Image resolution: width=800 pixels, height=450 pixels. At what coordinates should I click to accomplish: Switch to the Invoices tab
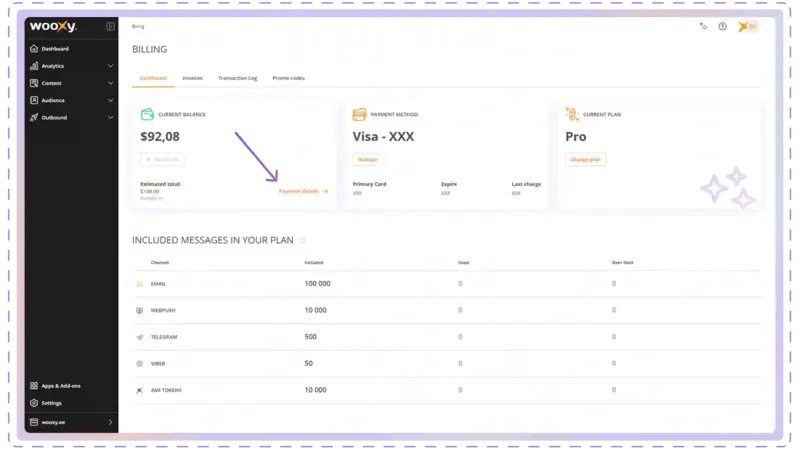point(192,78)
